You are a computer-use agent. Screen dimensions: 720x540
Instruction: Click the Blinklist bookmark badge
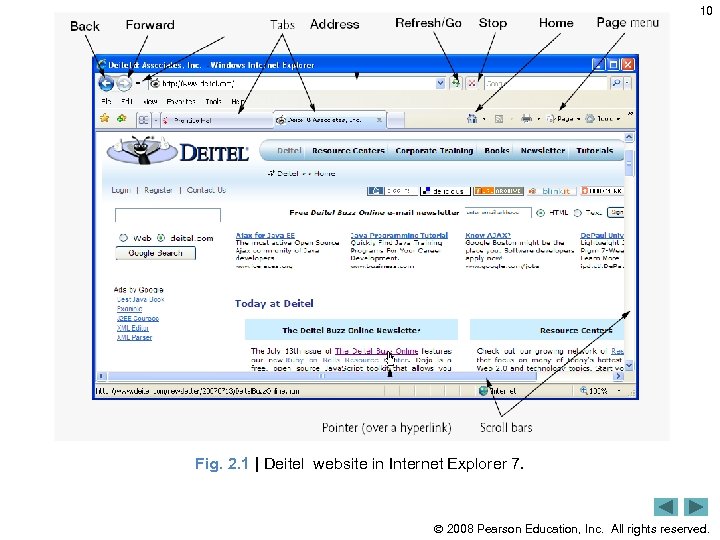point(551,191)
